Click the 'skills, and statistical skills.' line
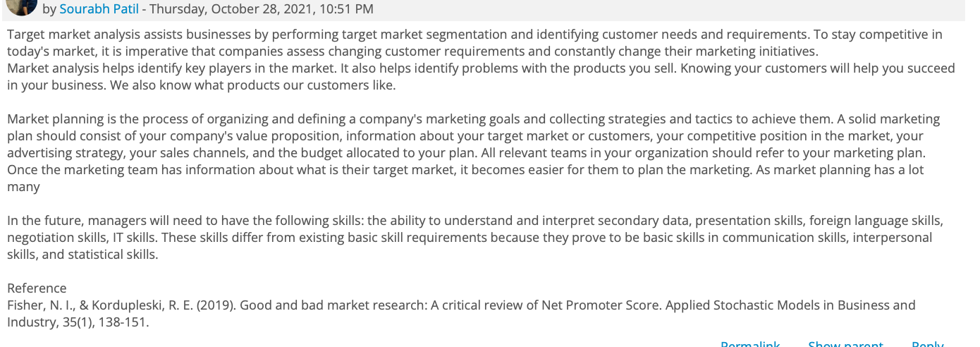The image size is (980, 347). [82, 255]
